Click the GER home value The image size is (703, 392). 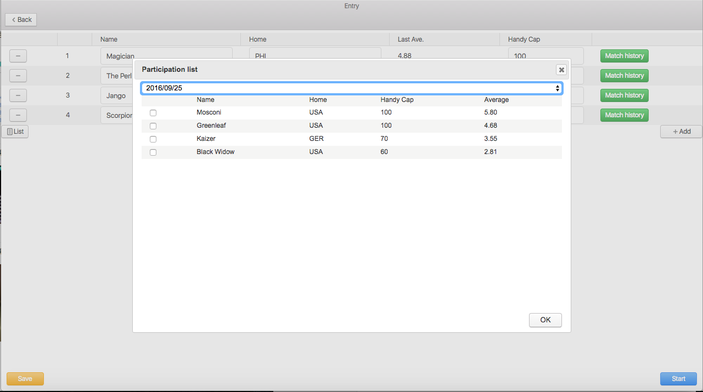point(316,139)
